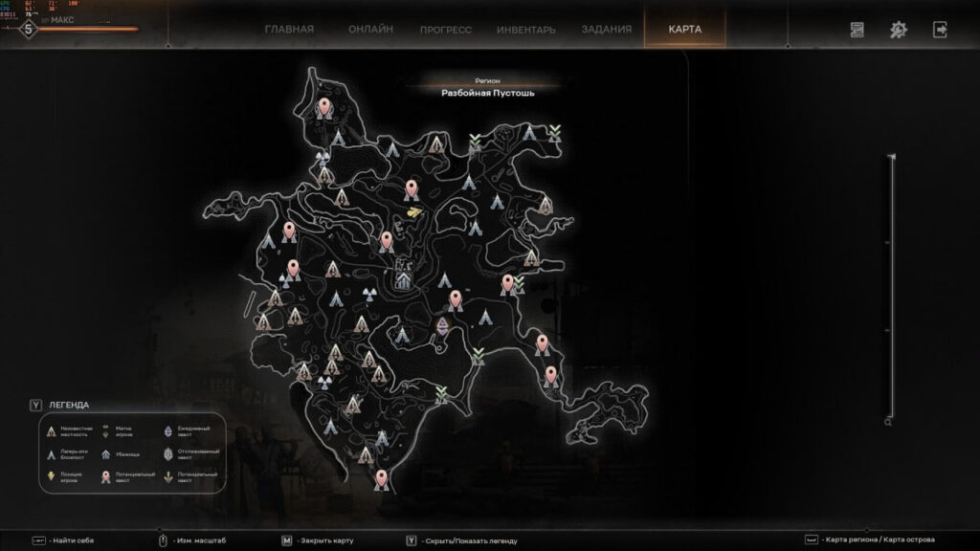Select the southernmost radiation hazard icon
The height and width of the screenshot is (551, 980).
[323, 382]
